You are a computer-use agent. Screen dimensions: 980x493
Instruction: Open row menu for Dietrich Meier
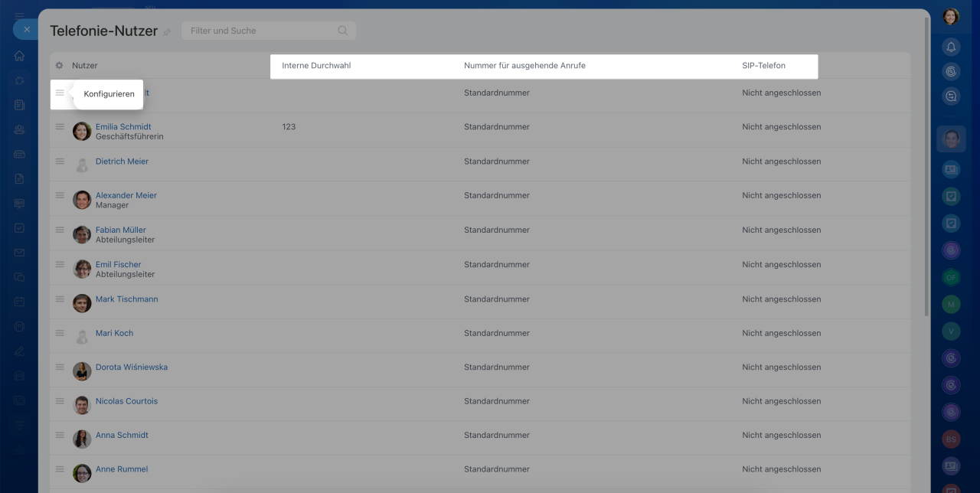click(x=60, y=162)
